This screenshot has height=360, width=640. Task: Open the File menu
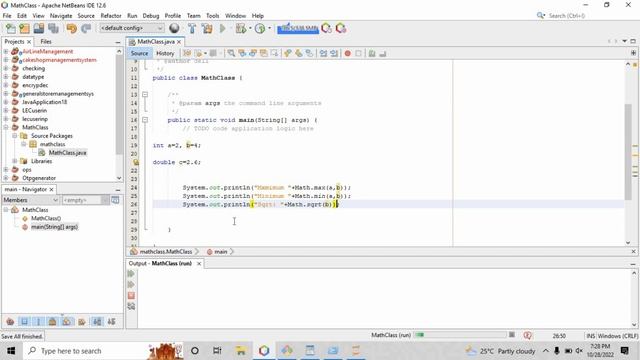tap(7, 16)
